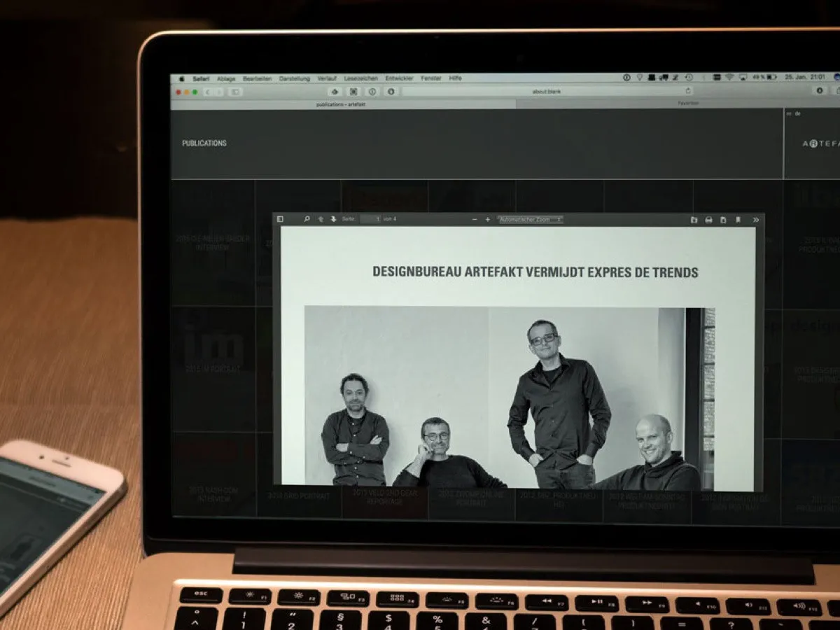Click the third Safari toolbar extension icon

[372, 92]
